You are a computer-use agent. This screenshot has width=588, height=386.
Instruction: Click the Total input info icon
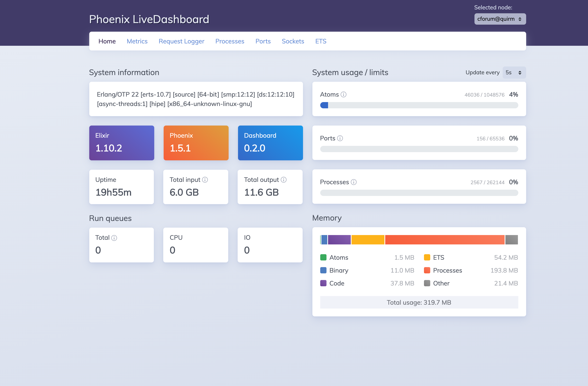tap(205, 180)
